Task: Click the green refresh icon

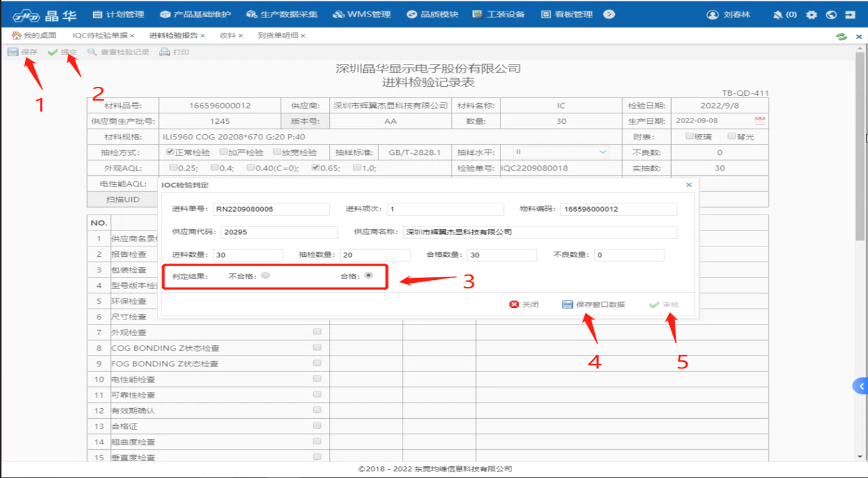Action: click(x=841, y=36)
